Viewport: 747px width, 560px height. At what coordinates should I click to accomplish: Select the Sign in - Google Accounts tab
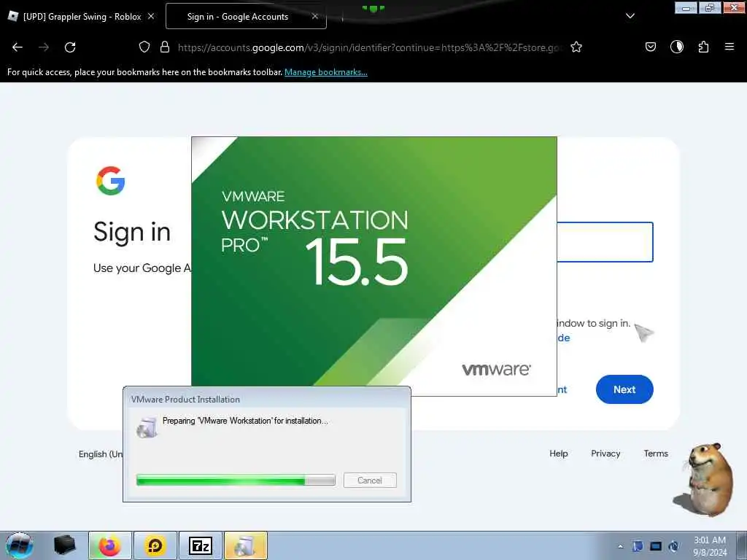tap(246, 17)
